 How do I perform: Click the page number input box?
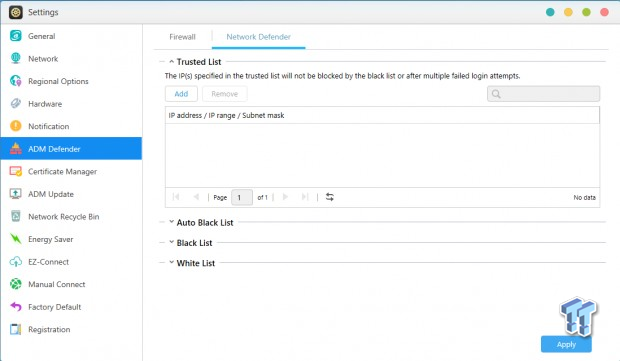[x=242, y=197]
